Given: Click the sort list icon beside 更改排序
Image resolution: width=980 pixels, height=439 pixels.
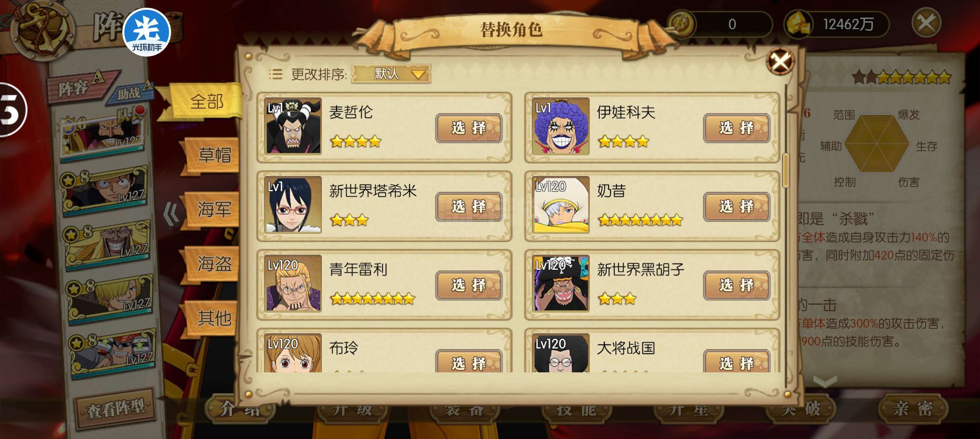Looking at the screenshot, I should pyautogui.click(x=275, y=74).
